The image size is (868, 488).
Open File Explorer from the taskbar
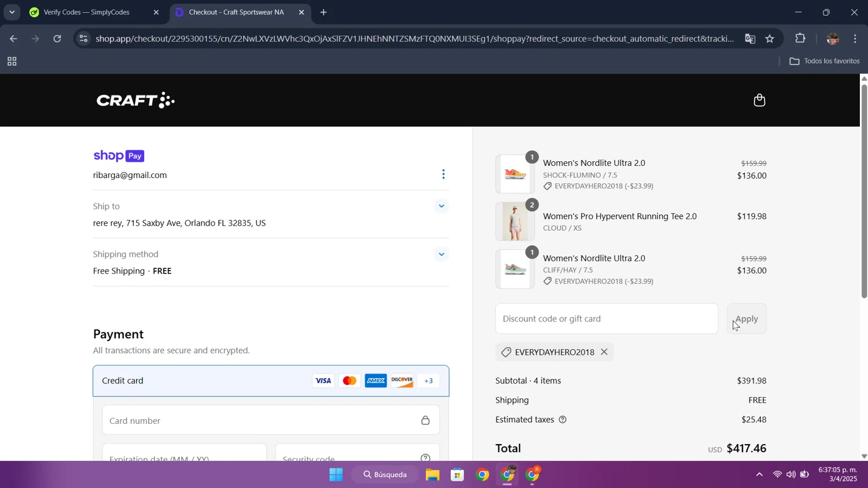coord(433,475)
